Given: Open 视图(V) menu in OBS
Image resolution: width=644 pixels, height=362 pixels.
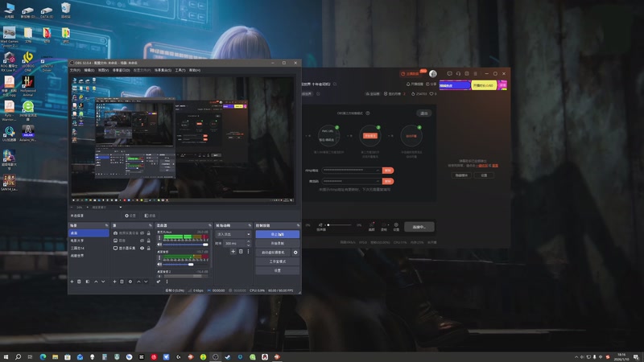Looking at the screenshot, I should click(103, 70).
